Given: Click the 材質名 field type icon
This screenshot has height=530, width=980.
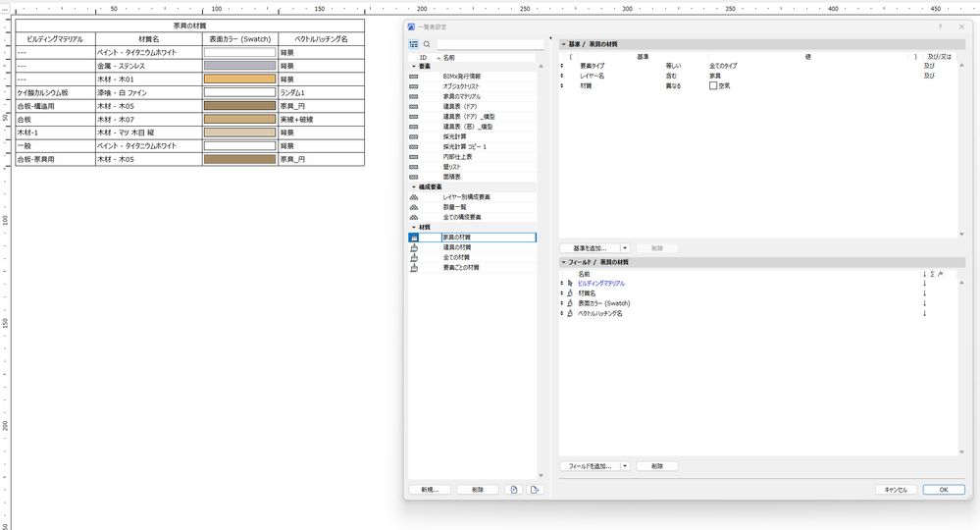Looking at the screenshot, I should pos(570,293).
